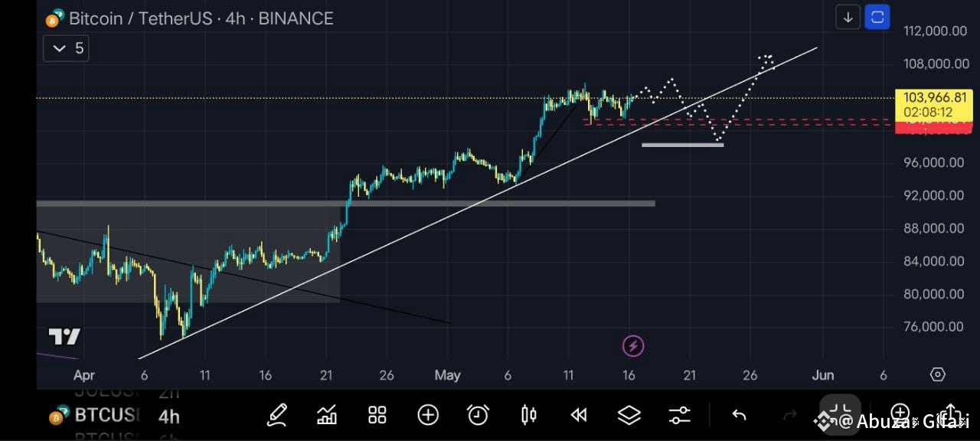Viewport: 980px width, 441px height.
Task: Tap the 112,000.00 price scale label
Action: tap(933, 31)
